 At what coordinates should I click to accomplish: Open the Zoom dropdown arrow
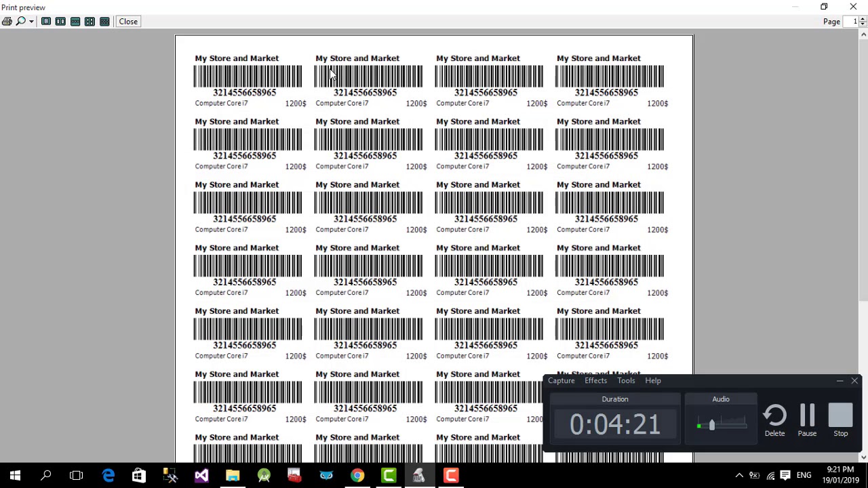(31, 22)
